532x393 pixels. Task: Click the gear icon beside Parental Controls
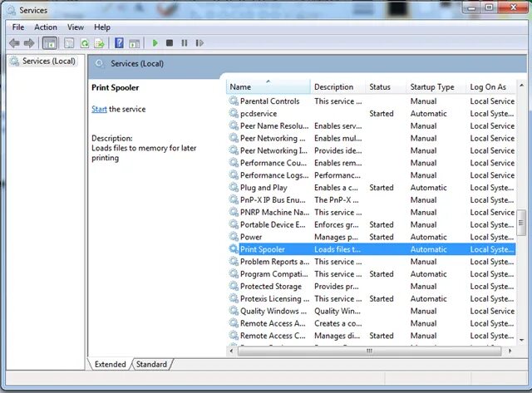[x=234, y=101]
